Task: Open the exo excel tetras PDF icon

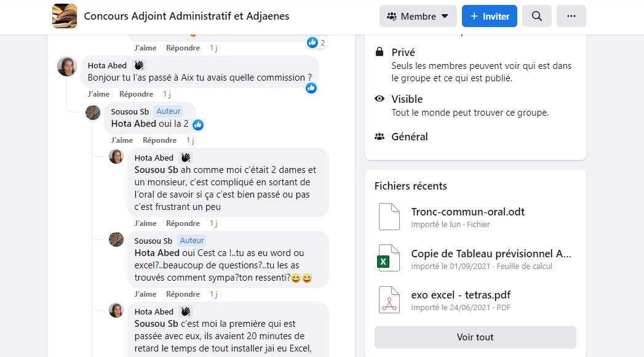Action: (x=389, y=300)
